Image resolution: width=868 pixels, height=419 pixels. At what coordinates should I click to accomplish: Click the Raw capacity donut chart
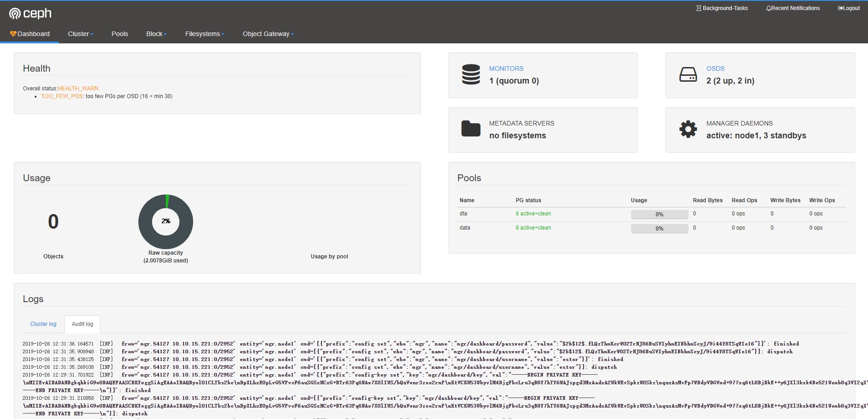[166, 221]
